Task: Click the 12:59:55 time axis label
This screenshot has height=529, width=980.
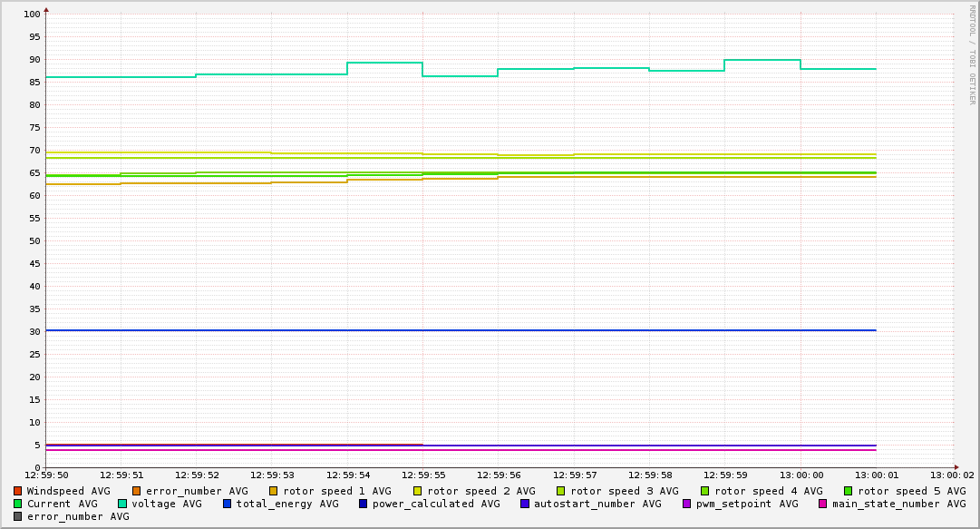Action: [x=424, y=475]
